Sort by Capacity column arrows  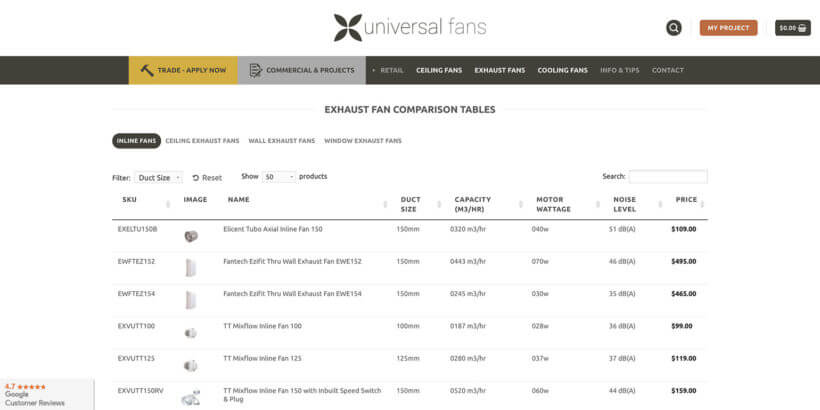point(521,204)
